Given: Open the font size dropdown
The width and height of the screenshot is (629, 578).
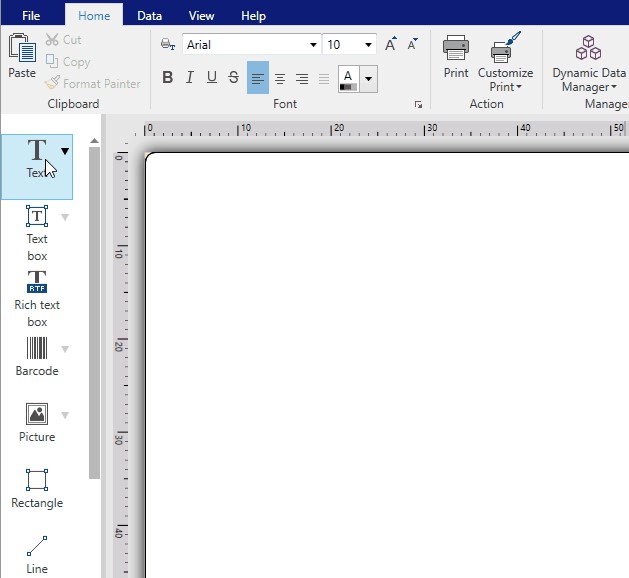Looking at the screenshot, I should pos(369,45).
